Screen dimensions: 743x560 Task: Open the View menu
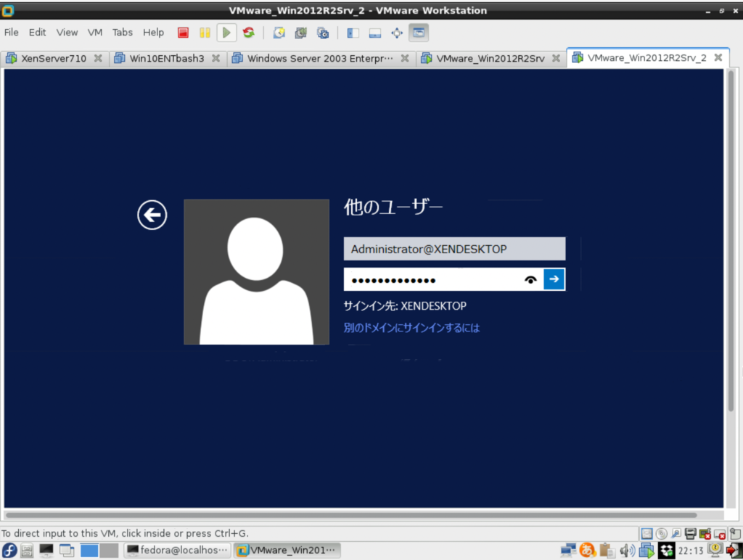click(67, 32)
